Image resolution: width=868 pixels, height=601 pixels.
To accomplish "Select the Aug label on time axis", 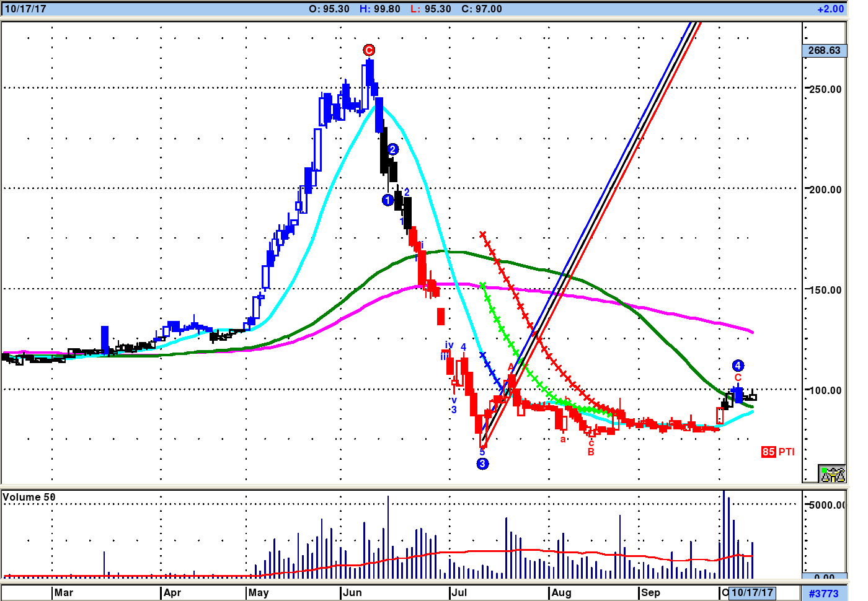I will click(x=561, y=592).
